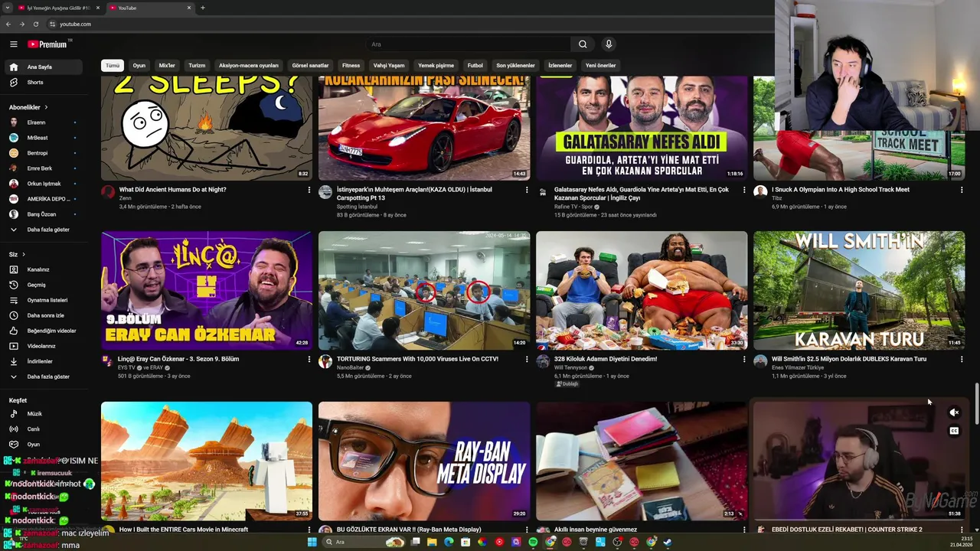
Task: Open Shorts in the sidebar
Action: tap(43, 82)
